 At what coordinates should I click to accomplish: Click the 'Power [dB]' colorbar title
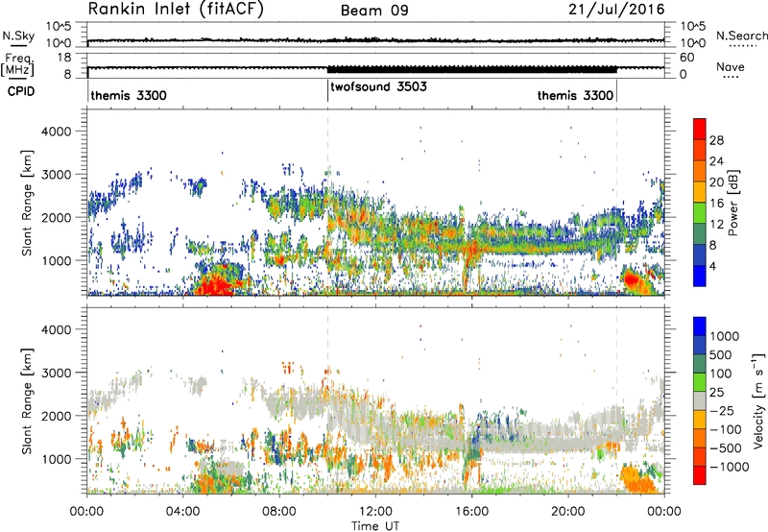pyautogui.click(x=732, y=203)
